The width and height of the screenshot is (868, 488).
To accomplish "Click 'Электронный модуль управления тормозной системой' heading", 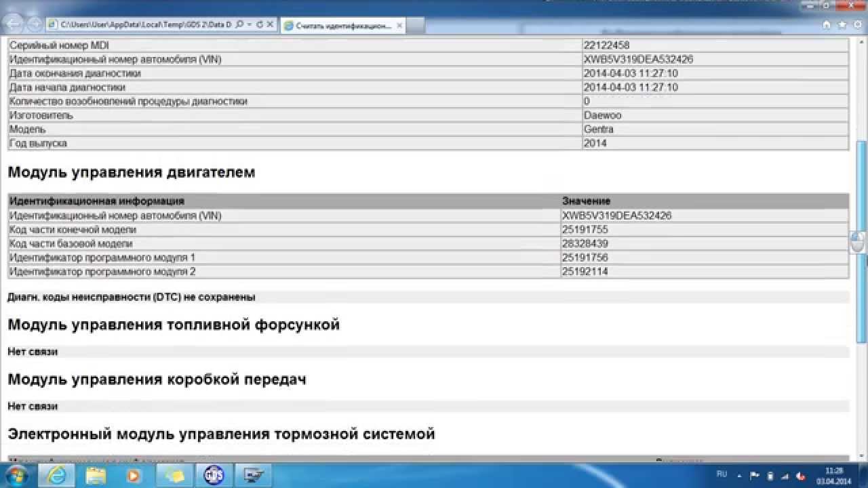I will click(222, 433).
